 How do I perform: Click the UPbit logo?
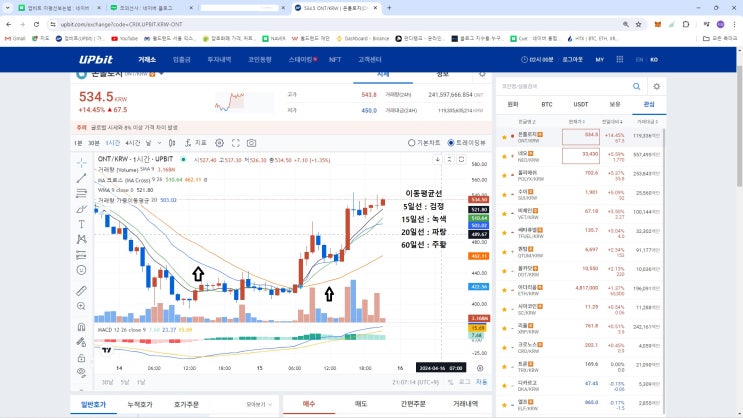coord(96,59)
